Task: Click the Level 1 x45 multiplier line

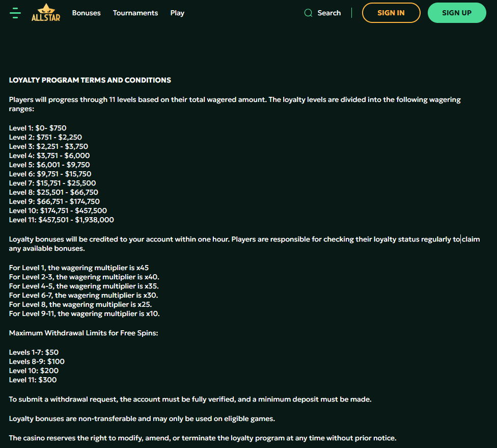Action: click(79, 268)
